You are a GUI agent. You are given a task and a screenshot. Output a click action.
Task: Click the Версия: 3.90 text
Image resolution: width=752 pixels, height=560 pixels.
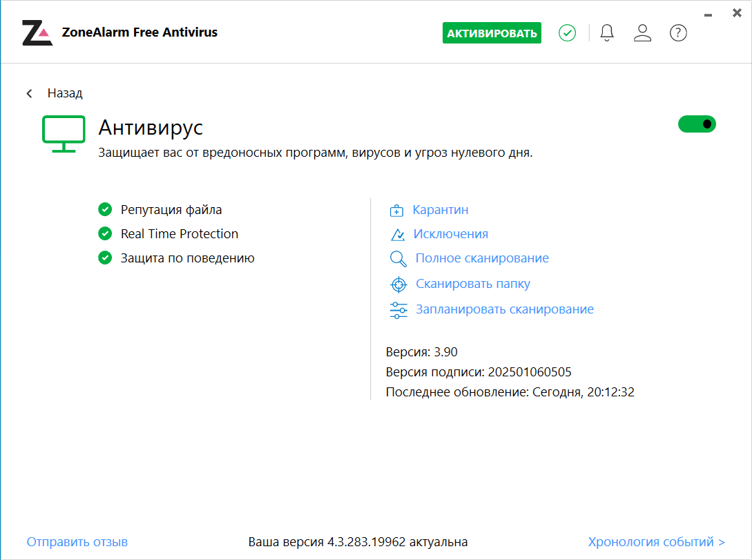pos(421,352)
